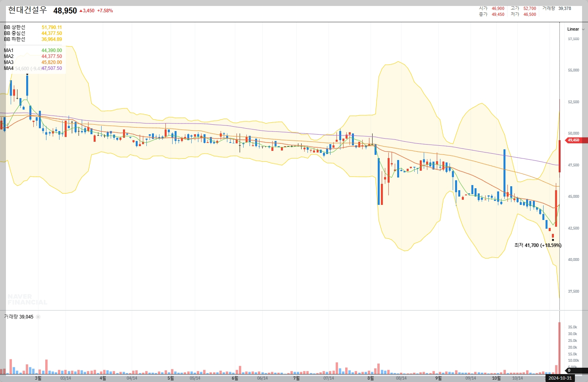Viewport: 588px width, 382px height.
Task: Select the BB 중심선 legend label
Action: pyautogui.click(x=15, y=33)
